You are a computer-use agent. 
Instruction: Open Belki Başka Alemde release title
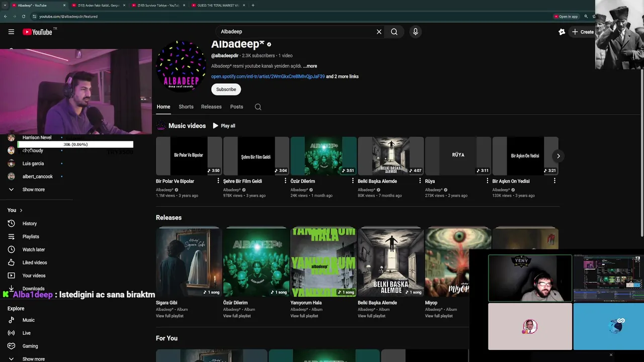point(377,303)
